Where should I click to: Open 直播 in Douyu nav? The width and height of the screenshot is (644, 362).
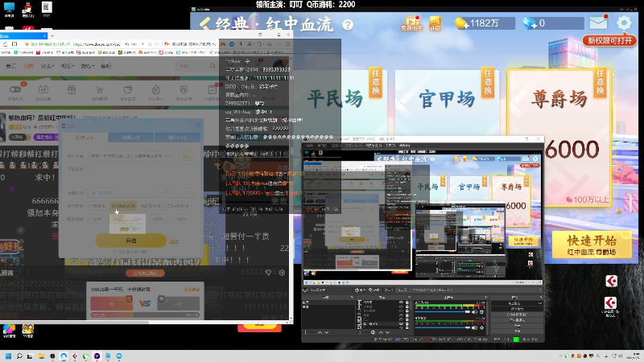pyautogui.click(x=29, y=66)
